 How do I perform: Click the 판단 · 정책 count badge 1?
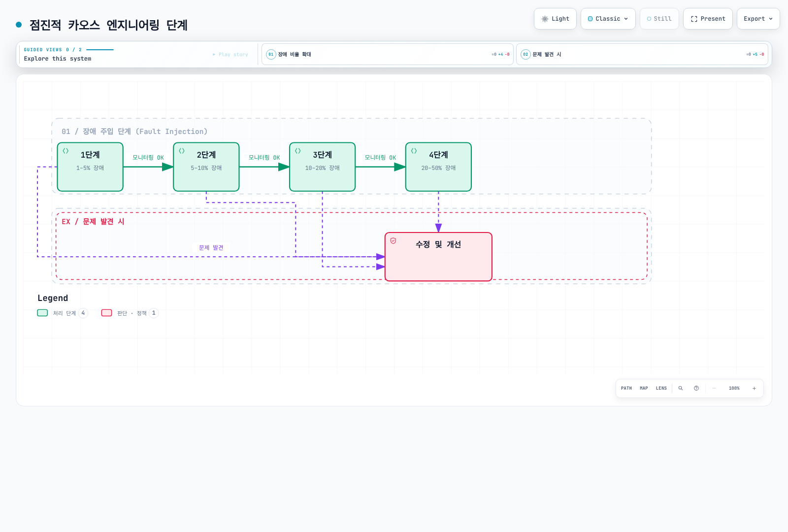coord(154,313)
